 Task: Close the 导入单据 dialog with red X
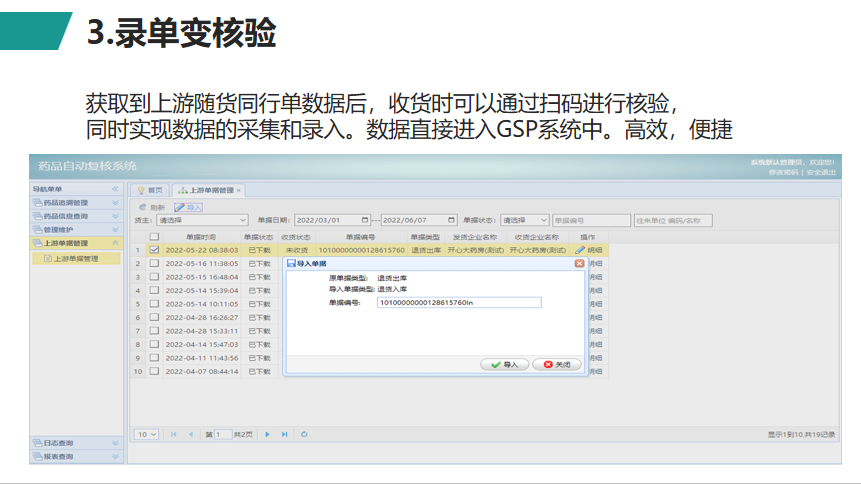[x=579, y=263]
